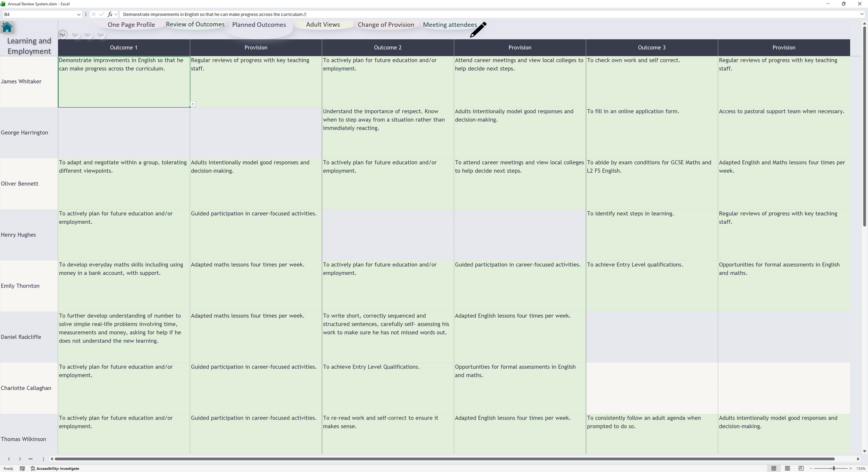The width and height of the screenshot is (868, 472).
Task: Go to the Home screen via house icon
Action: (7, 27)
